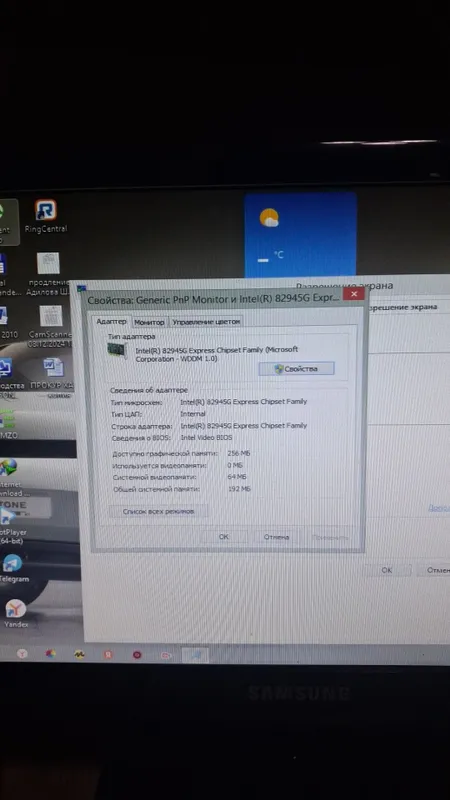The image size is (450, 800).
Task: Click the Свойства adapter properties button
Action: [x=296, y=369]
